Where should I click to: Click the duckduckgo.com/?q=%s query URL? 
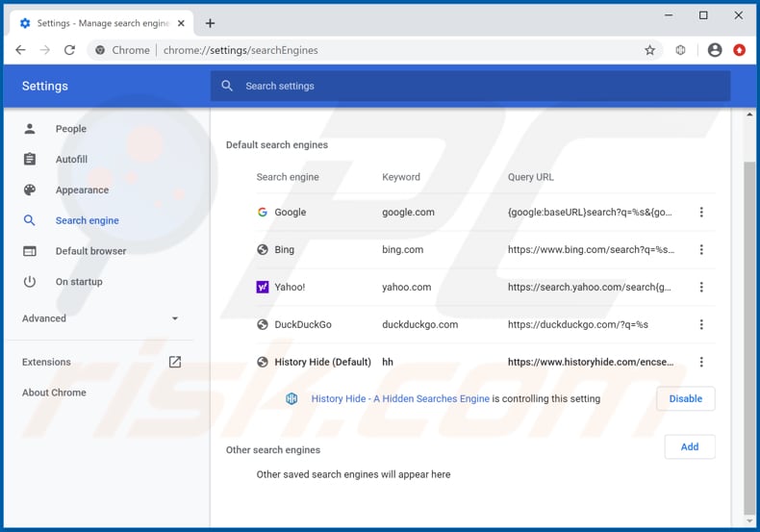click(578, 324)
